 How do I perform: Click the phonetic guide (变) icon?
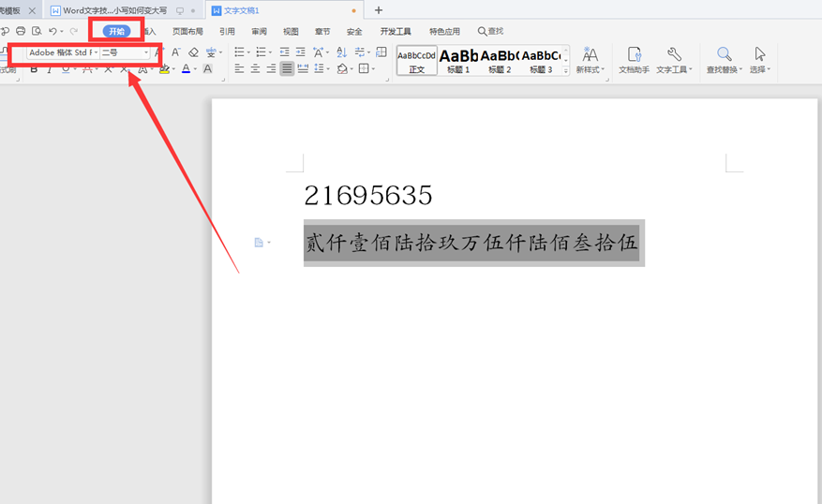(x=211, y=52)
